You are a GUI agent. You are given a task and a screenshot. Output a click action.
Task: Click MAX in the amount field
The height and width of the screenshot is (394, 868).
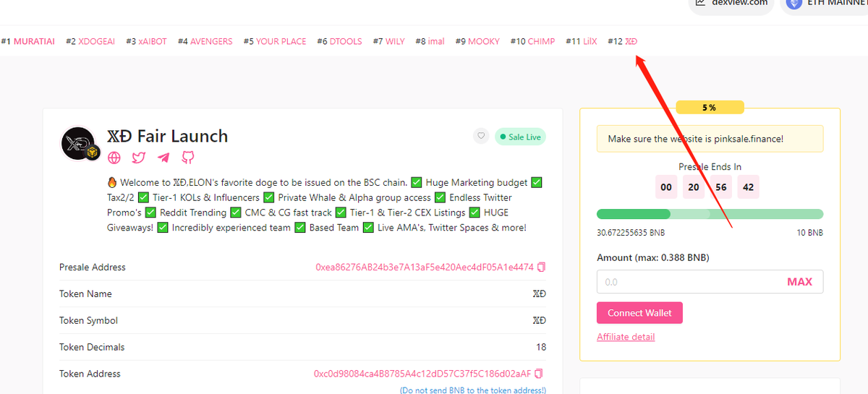click(x=799, y=282)
